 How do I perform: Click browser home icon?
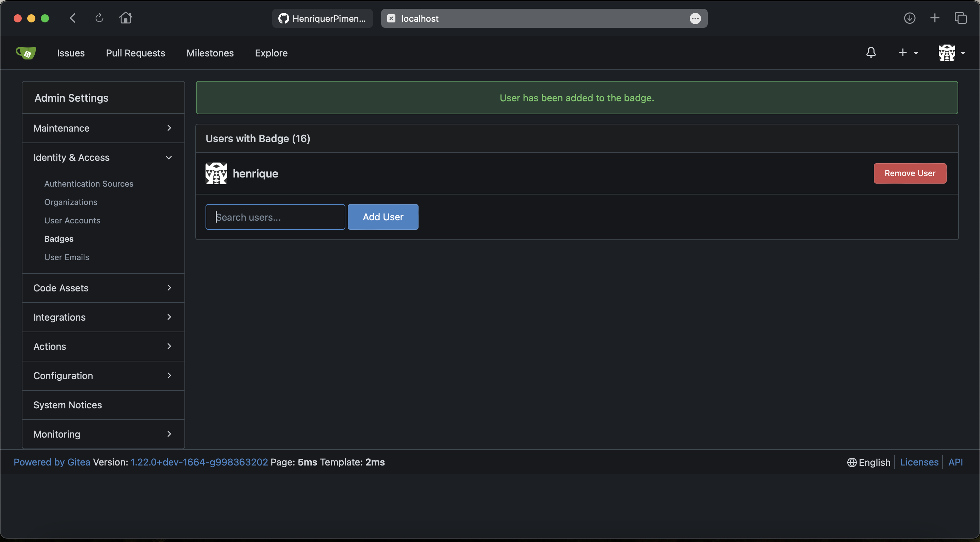[126, 18]
